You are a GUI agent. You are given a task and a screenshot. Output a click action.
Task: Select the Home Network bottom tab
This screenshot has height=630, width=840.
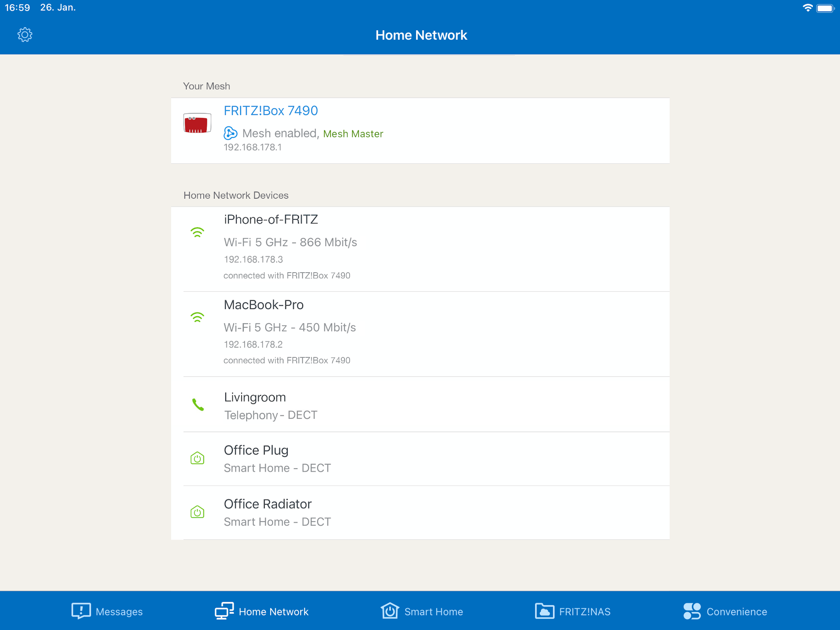[262, 611]
